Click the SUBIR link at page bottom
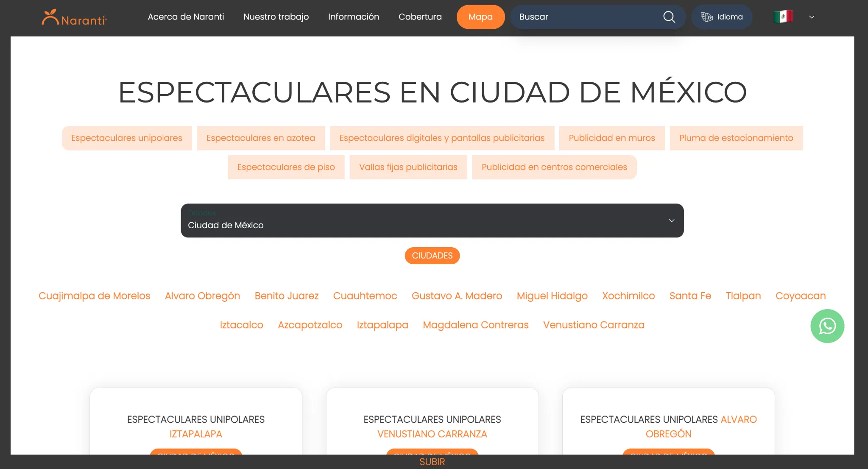This screenshot has width=868, height=469. tap(432, 462)
